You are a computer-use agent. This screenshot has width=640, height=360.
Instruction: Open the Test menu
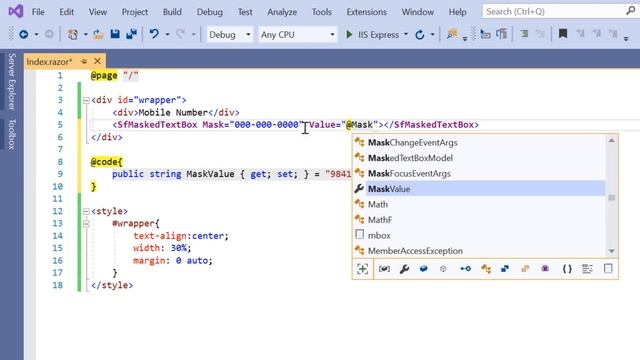(245, 12)
